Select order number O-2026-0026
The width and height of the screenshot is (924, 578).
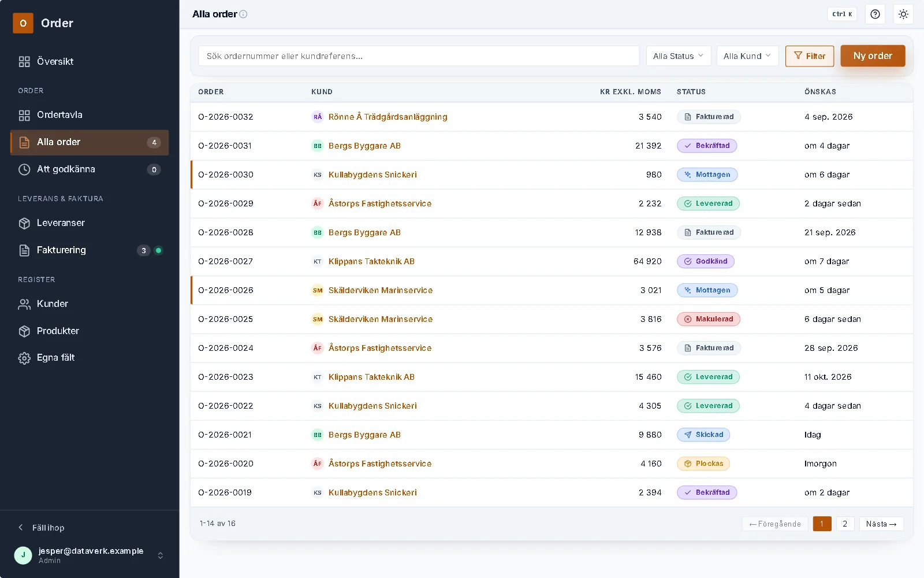(226, 290)
